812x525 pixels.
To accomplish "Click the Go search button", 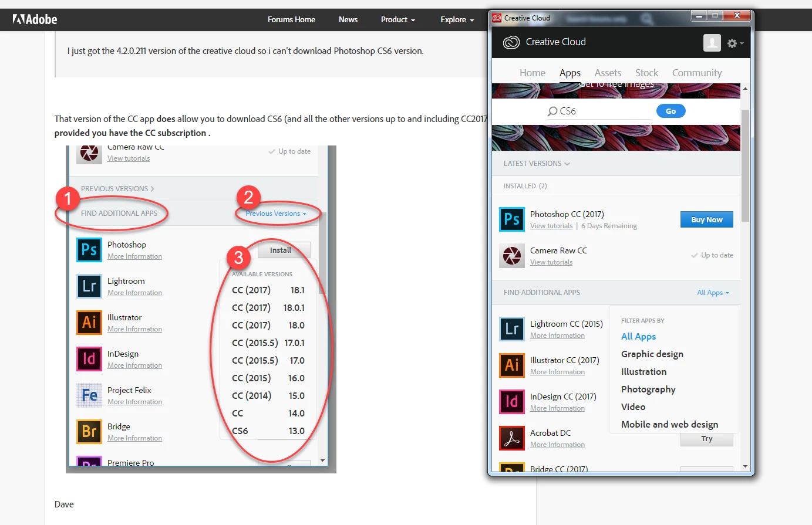I will point(671,111).
